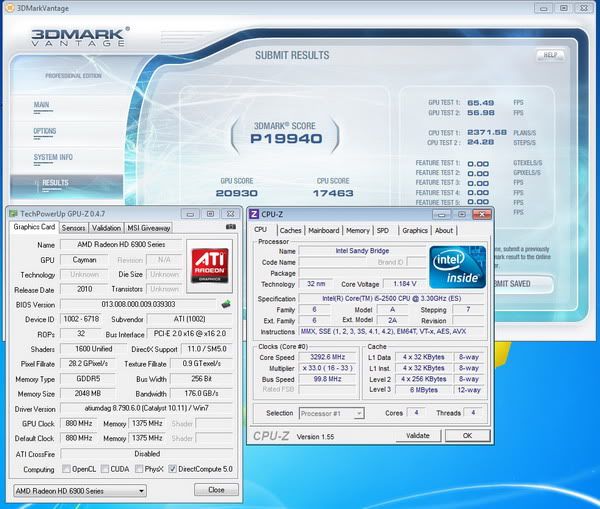The width and height of the screenshot is (600, 509).
Task: Click the Core Voltage value 1.184 V
Action: coord(405,284)
